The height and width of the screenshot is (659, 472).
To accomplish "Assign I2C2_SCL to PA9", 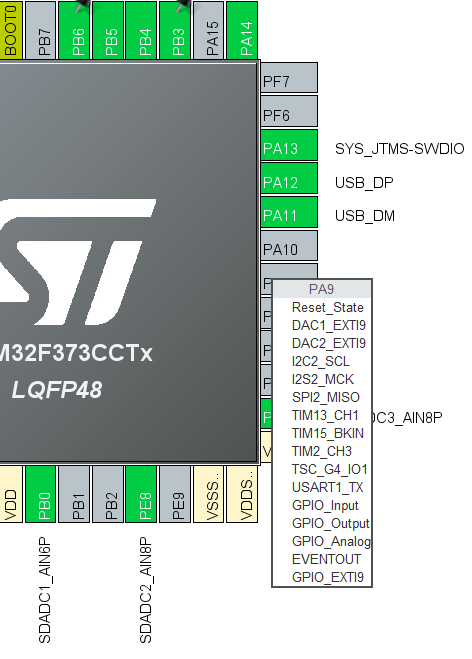I will [322, 362].
